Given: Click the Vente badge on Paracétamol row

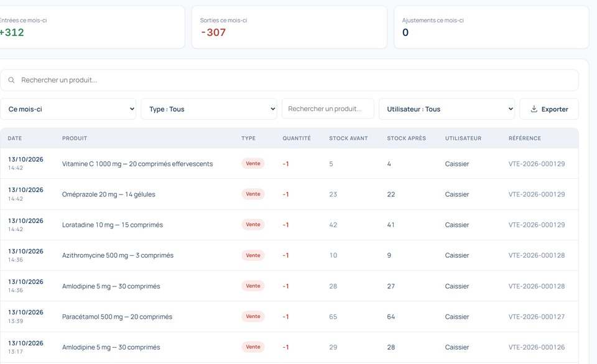Looking at the screenshot, I should click(253, 316).
